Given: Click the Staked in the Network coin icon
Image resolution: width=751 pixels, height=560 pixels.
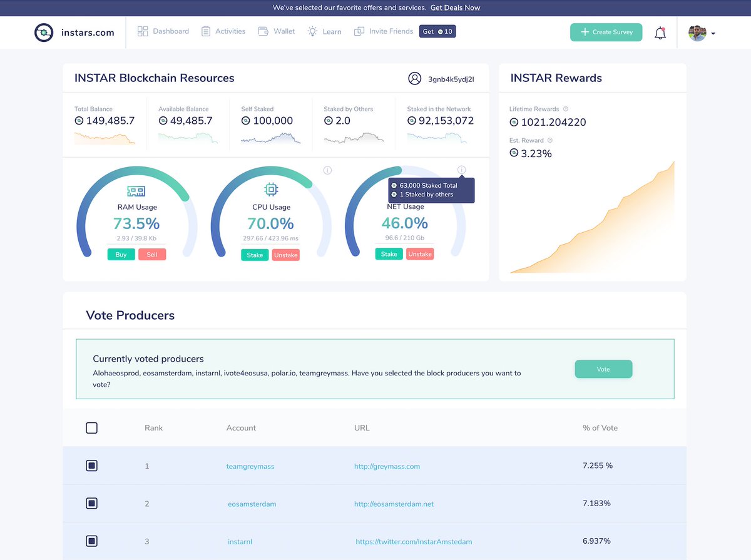Looking at the screenshot, I should [411, 121].
